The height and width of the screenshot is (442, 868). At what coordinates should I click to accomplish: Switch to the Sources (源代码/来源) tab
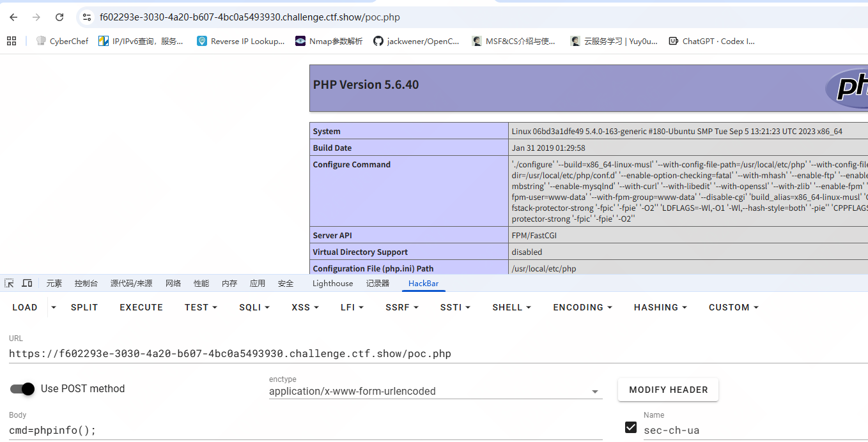pyautogui.click(x=131, y=284)
